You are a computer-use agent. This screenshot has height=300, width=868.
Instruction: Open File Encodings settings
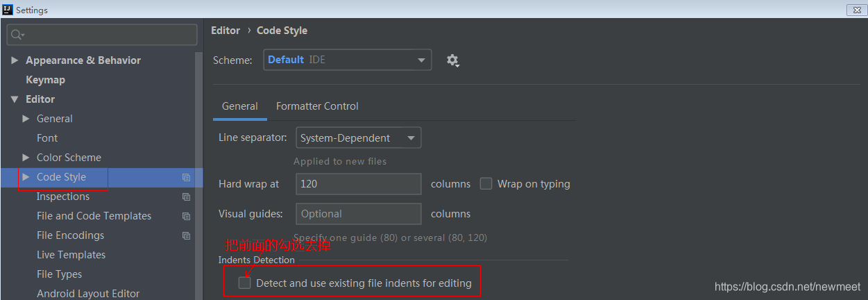[x=70, y=235]
